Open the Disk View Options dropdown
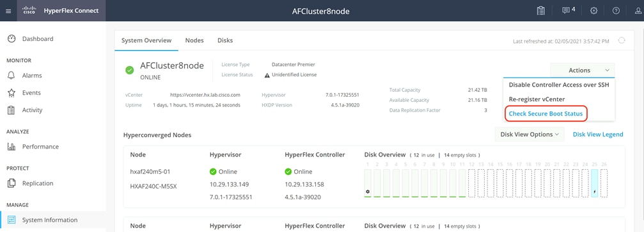Image resolution: width=644 pixels, height=232 pixels. (x=530, y=134)
